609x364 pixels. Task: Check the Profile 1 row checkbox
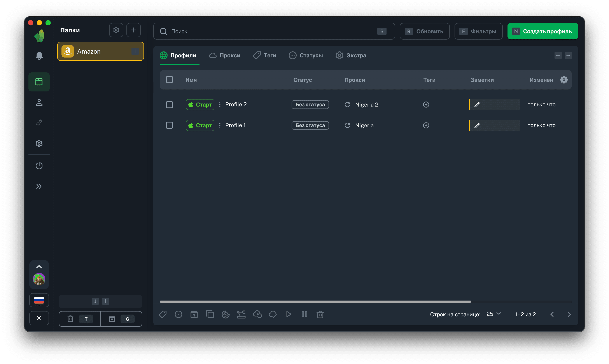(x=170, y=125)
